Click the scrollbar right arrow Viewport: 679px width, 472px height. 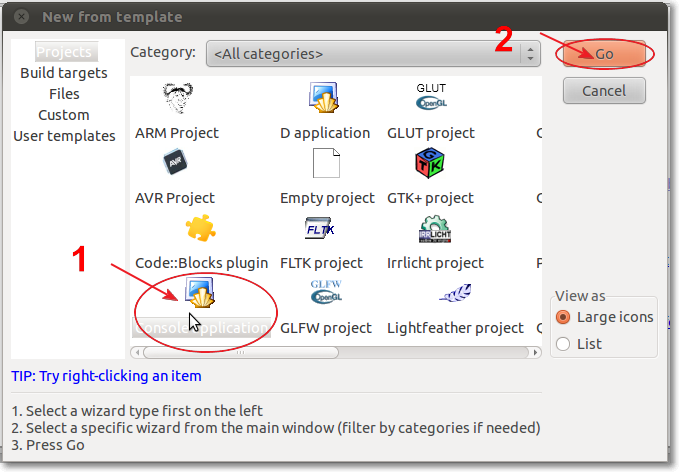[x=535, y=352]
